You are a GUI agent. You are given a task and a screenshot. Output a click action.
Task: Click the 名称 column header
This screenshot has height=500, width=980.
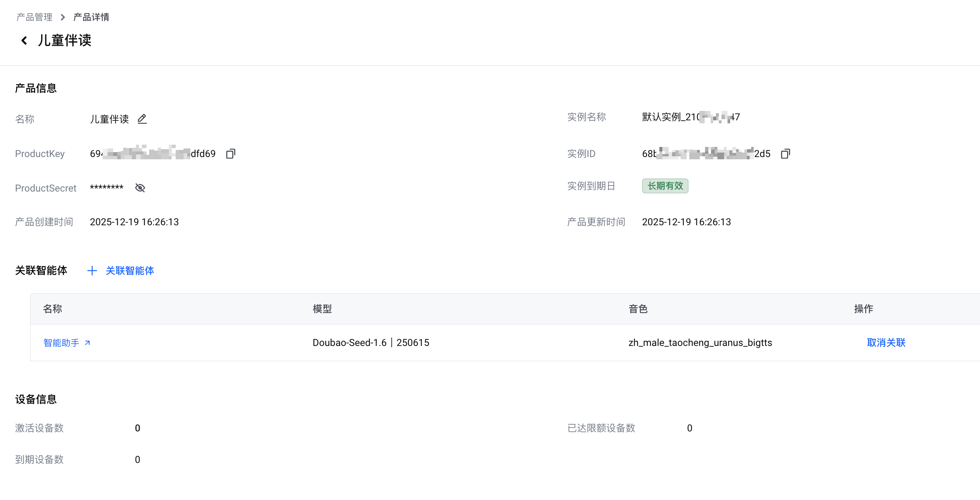coord(52,309)
